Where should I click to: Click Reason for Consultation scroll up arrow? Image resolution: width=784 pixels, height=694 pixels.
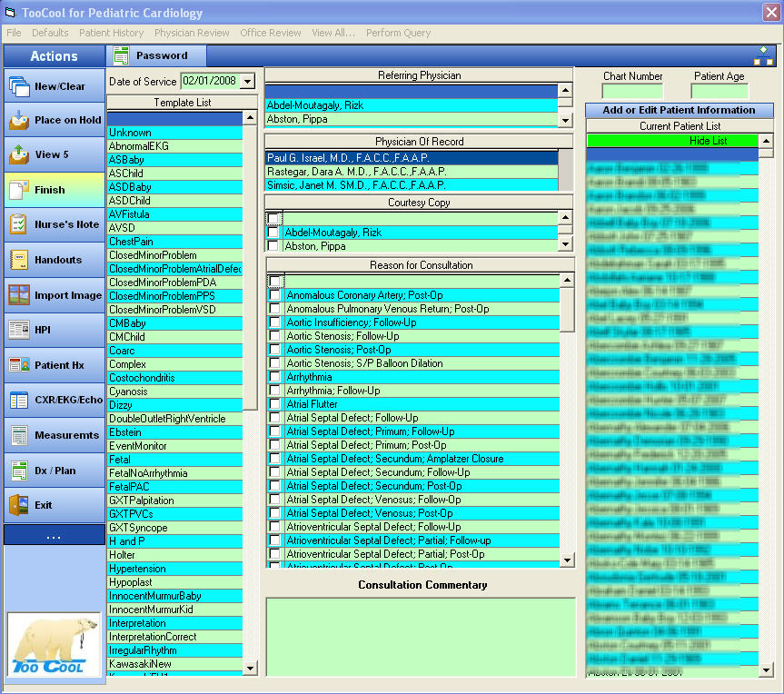(x=567, y=280)
